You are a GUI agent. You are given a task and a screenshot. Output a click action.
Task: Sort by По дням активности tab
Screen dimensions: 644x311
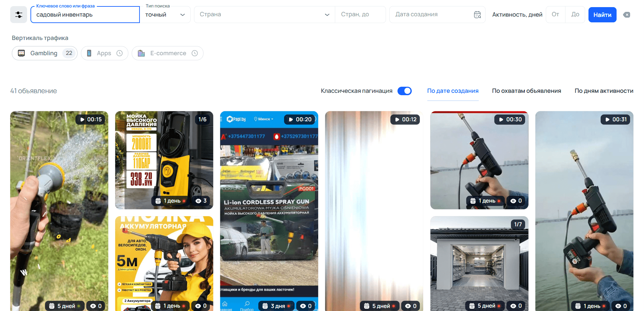[x=604, y=91]
